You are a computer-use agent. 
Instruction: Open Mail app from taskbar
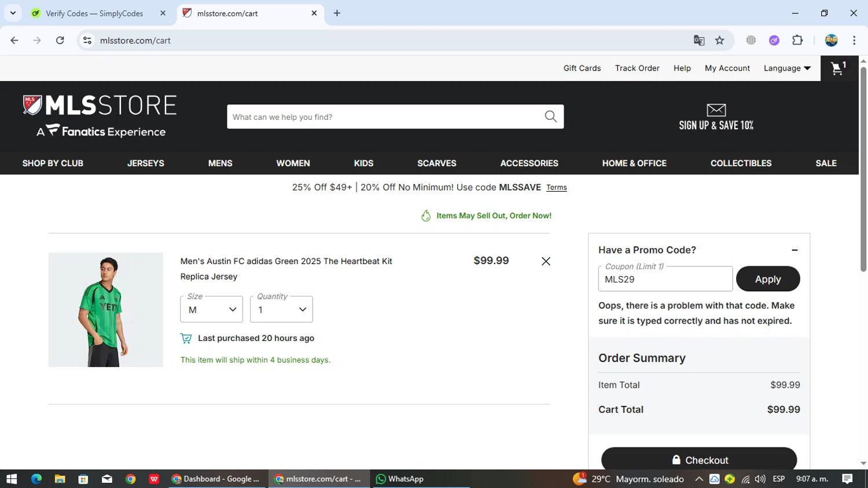tap(107, 479)
